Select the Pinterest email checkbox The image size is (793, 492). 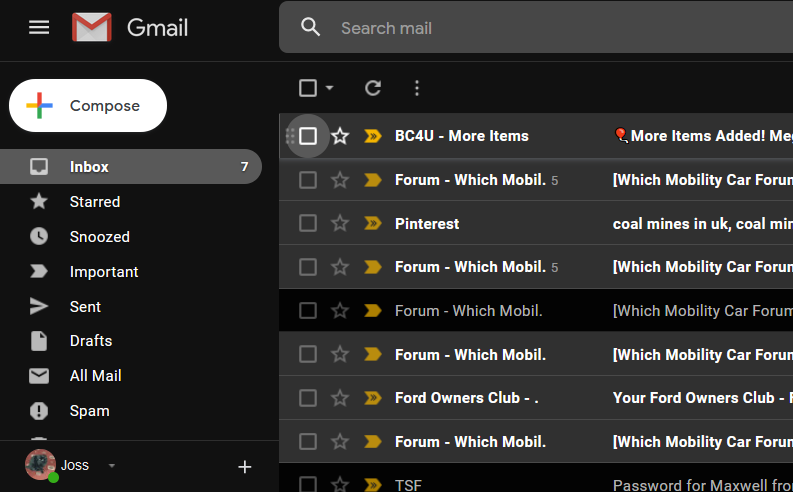pos(308,224)
